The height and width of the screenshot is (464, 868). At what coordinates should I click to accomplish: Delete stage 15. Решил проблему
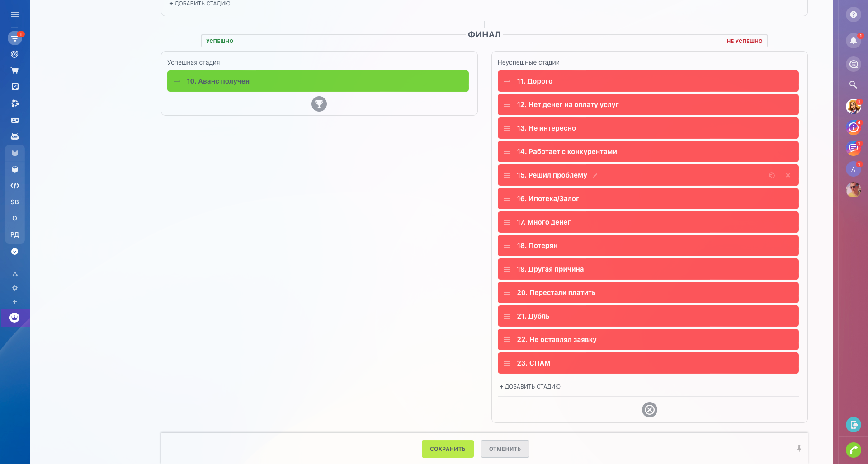(788, 175)
